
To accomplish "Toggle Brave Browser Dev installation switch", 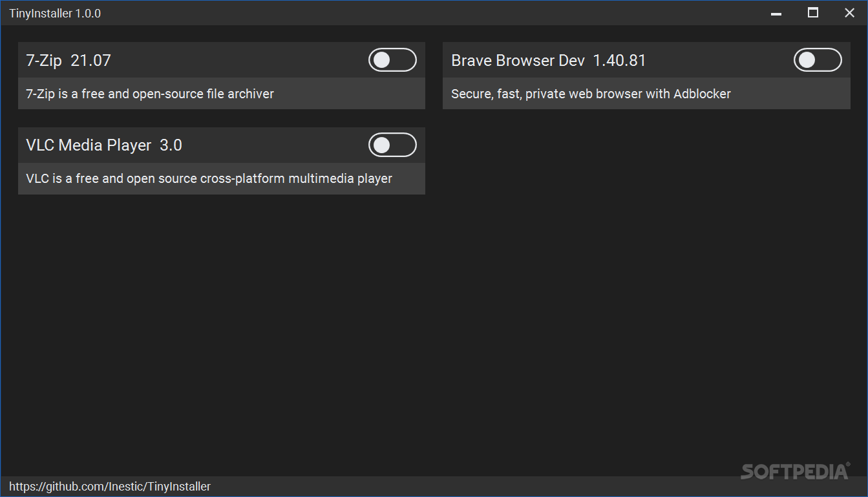I will tap(818, 60).
